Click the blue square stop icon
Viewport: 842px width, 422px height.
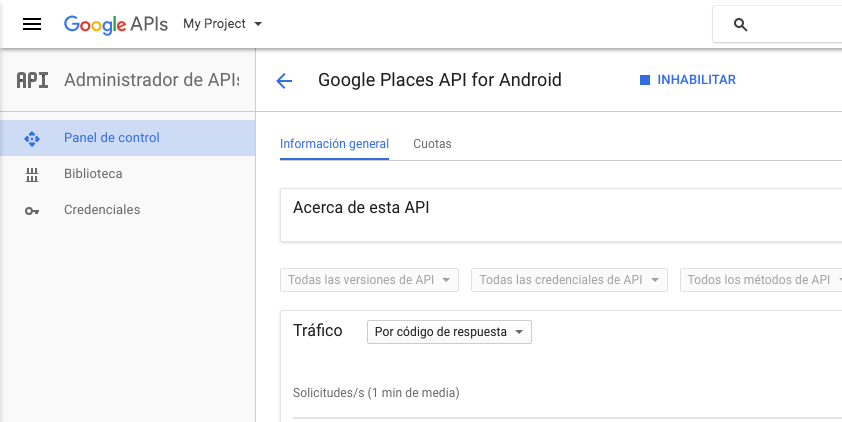click(645, 80)
